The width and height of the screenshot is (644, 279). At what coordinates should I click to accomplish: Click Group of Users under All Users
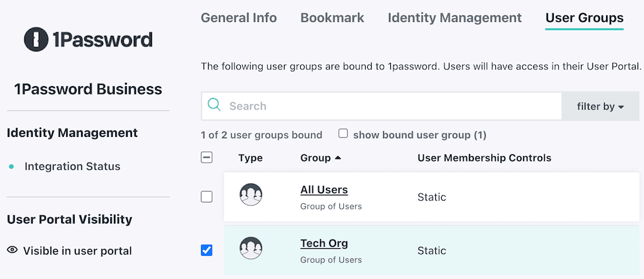(331, 206)
